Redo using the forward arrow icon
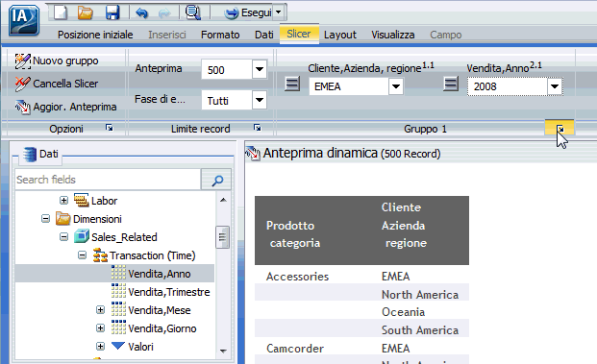The height and width of the screenshot is (364, 597). [x=164, y=12]
